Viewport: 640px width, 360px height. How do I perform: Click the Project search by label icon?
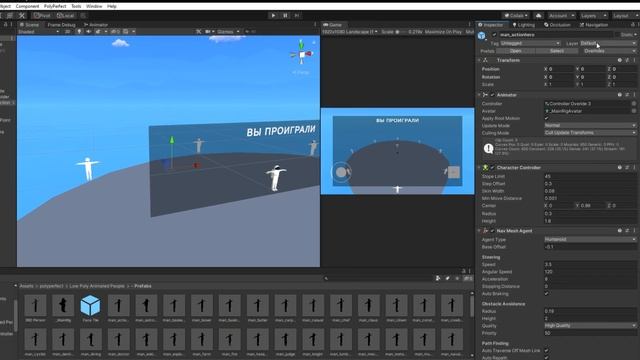click(x=448, y=278)
